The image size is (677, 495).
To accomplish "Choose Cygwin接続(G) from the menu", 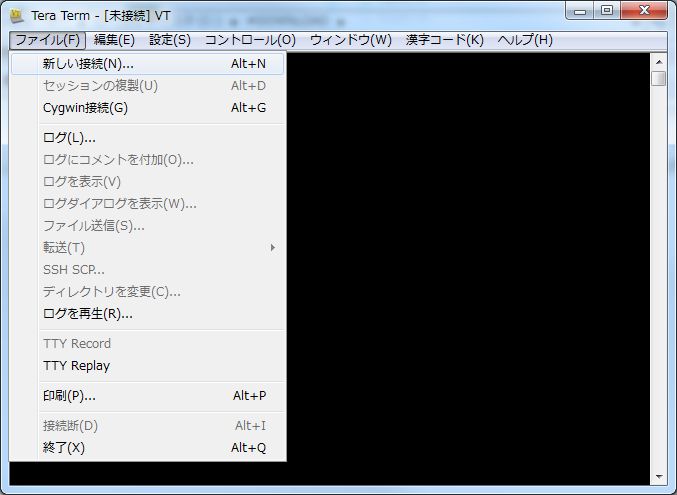I will point(85,108).
